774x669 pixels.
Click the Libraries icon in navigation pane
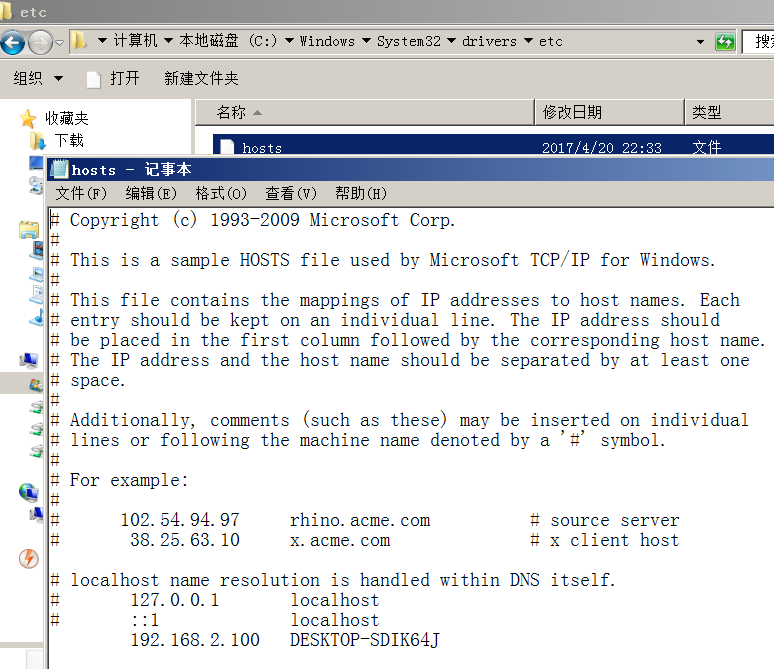pos(28,229)
